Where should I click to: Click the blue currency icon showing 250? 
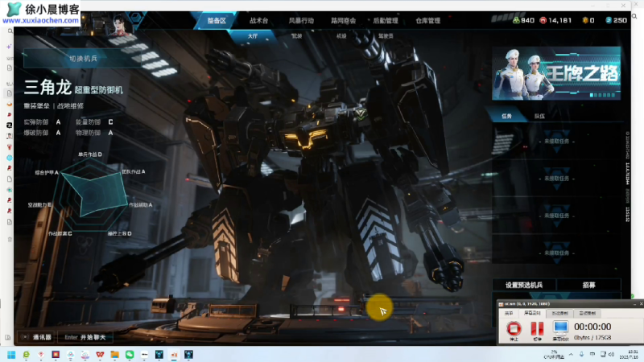[x=608, y=20]
